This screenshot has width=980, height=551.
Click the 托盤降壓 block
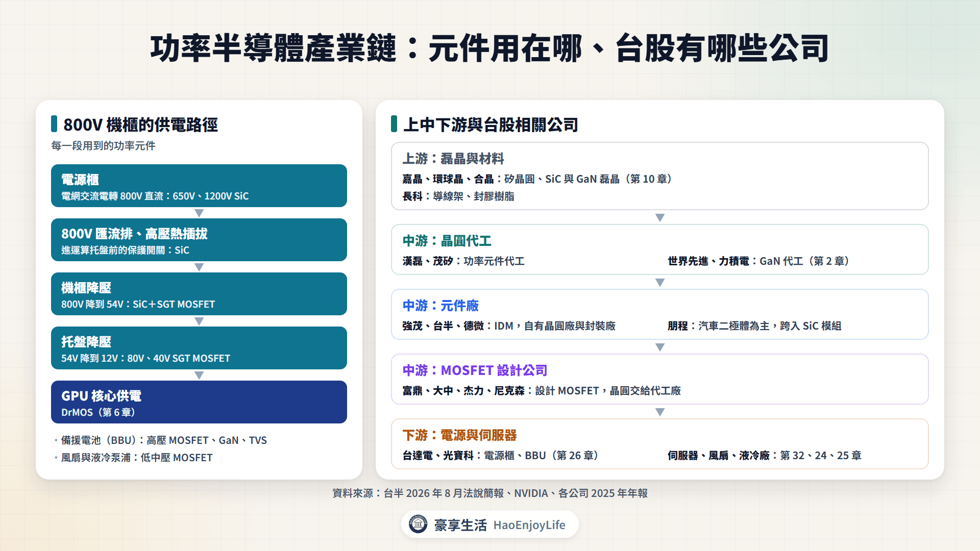point(199,348)
